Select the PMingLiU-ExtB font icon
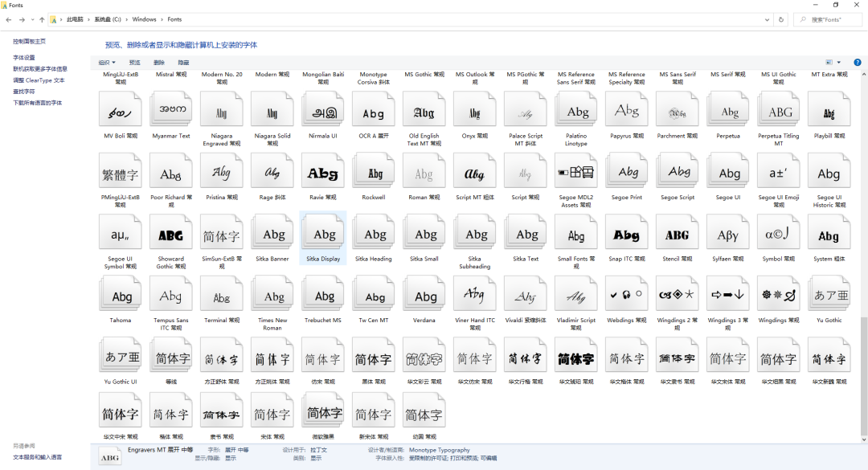This screenshot has width=868, height=470. [x=120, y=172]
